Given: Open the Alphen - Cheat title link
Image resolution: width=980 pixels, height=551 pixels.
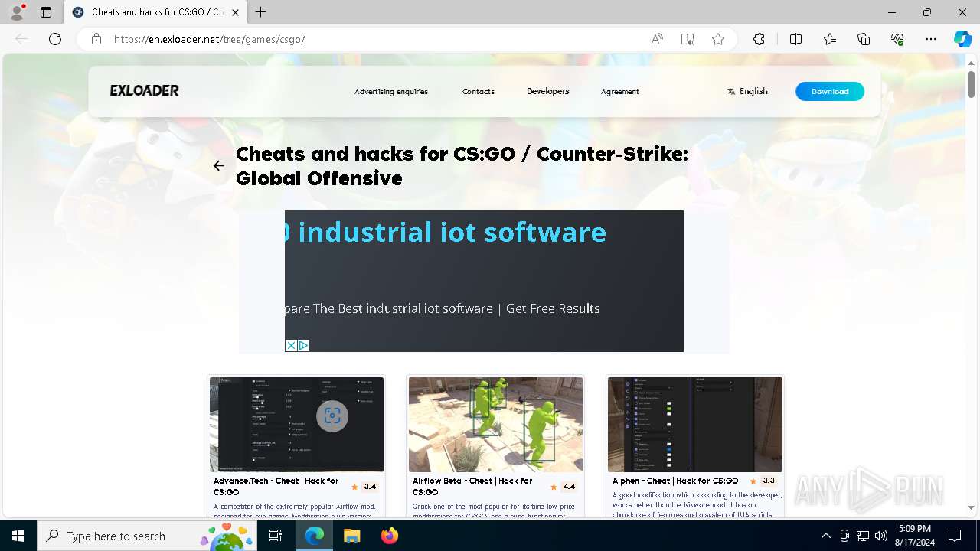Looking at the screenshot, I should [x=675, y=481].
